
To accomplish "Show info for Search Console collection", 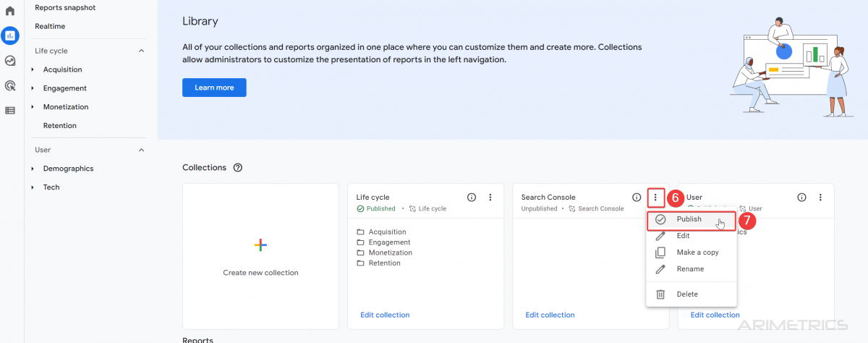I will point(637,198).
